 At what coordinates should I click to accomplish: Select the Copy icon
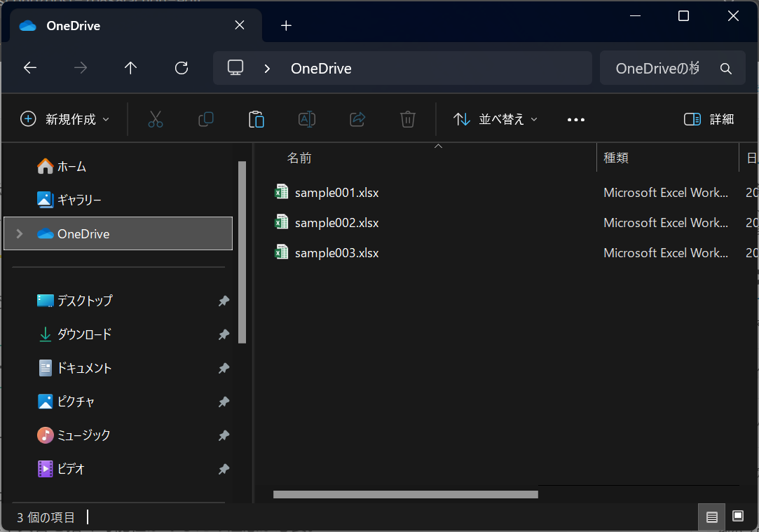click(x=206, y=119)
